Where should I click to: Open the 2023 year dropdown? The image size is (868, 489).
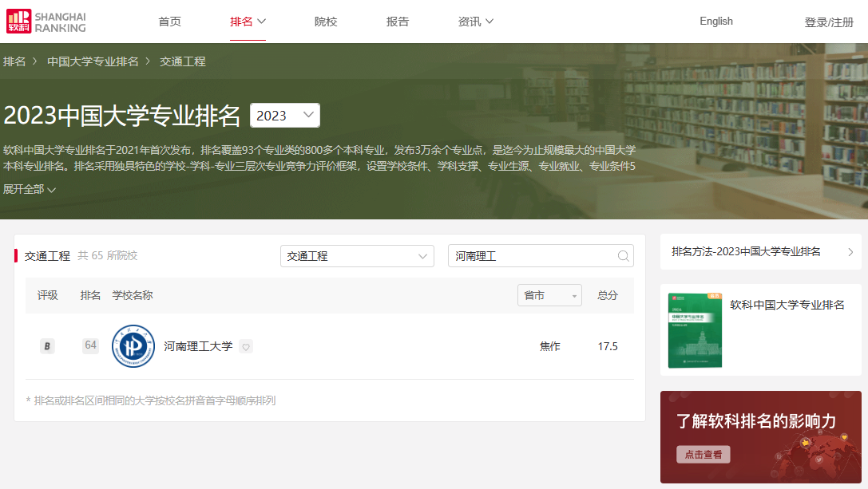(285, 116)
